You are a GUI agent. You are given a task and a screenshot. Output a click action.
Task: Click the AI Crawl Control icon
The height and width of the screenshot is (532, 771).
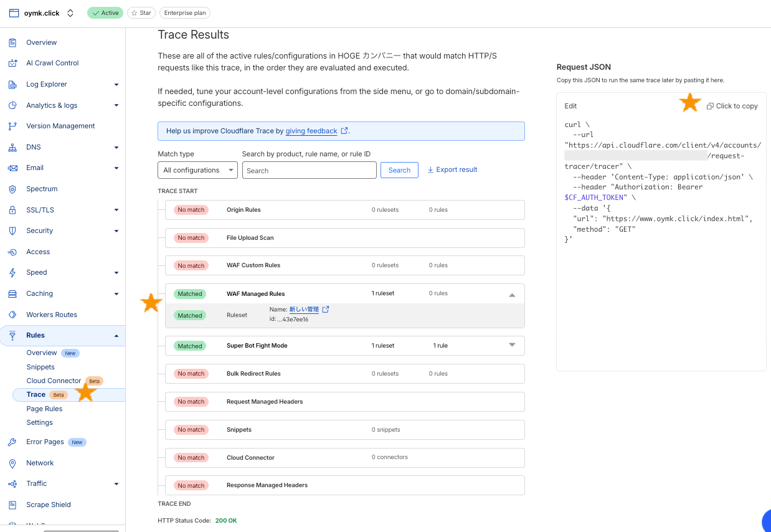(12, 63)
